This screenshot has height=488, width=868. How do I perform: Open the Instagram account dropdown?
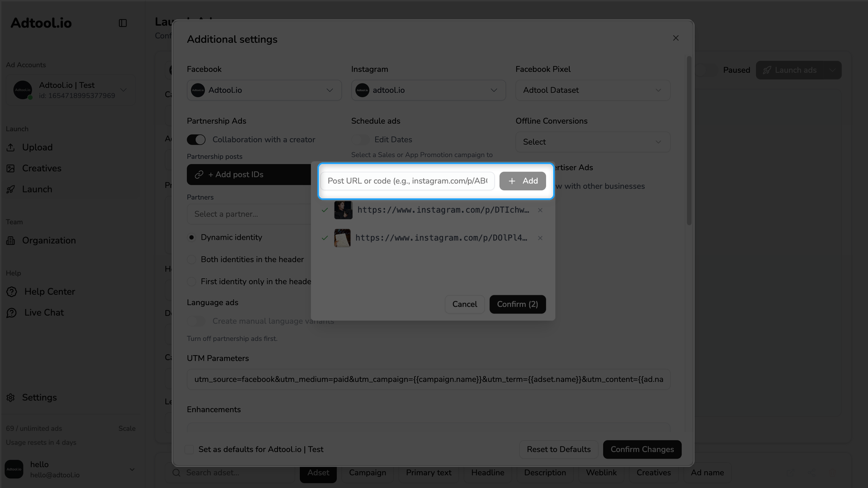coord(429,90)
